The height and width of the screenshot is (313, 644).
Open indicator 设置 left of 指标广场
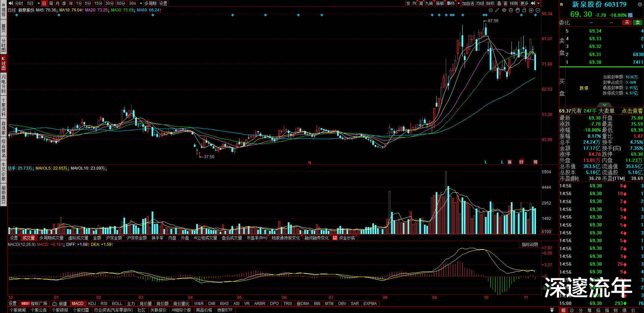click(x=13, y=303)
